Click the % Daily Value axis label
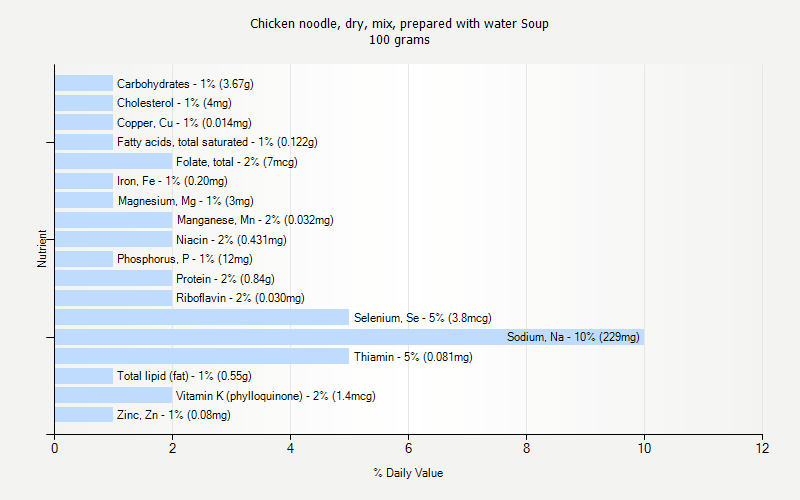 pyautogui.click(x=408, y=473)
